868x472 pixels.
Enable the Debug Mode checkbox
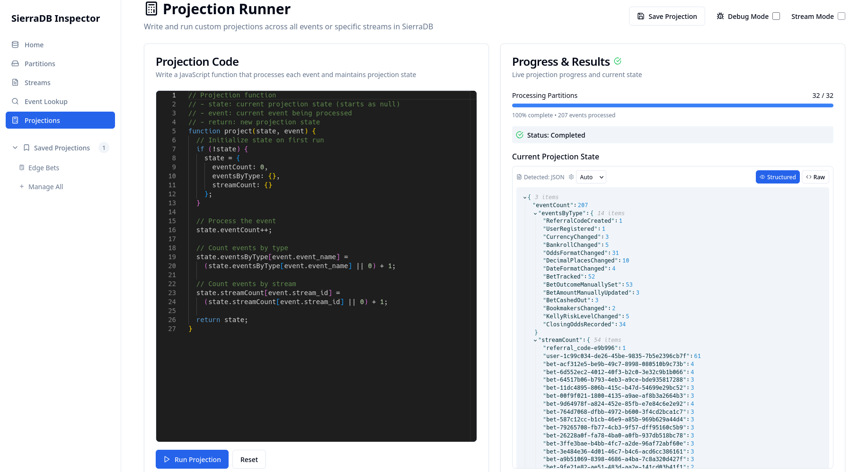click(x=776, y=16)
